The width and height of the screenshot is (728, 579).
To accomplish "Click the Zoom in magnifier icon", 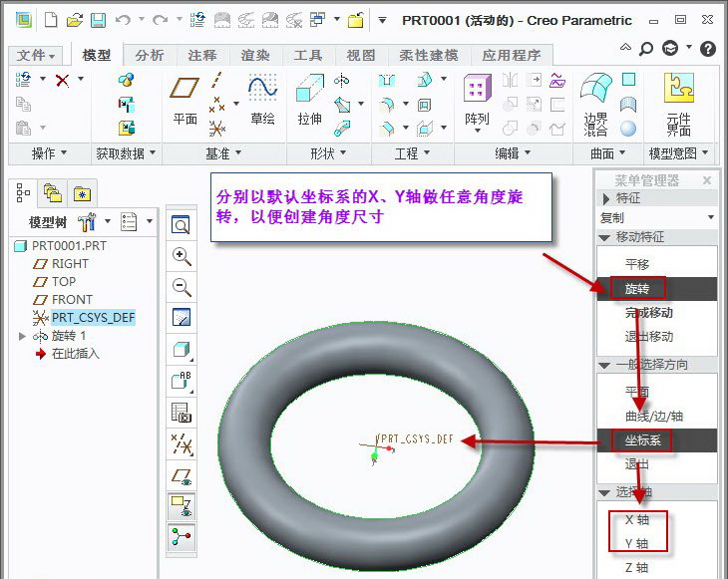I will tap(182, 256).
